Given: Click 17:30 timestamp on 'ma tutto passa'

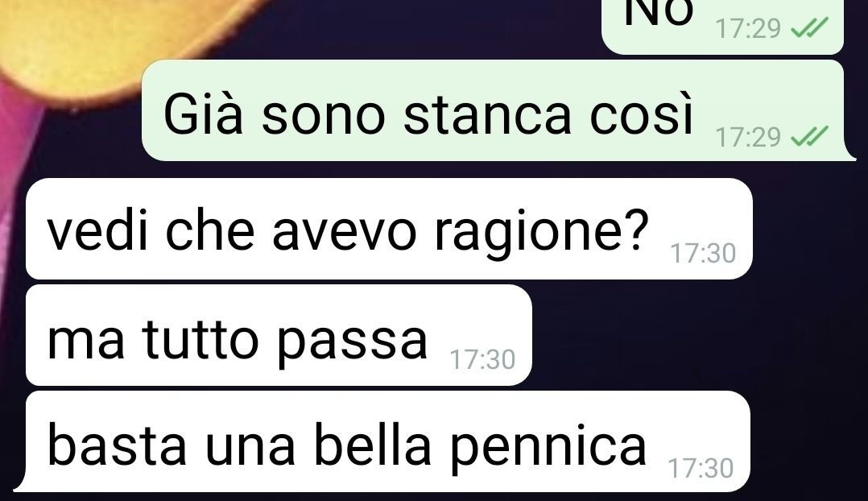Looking at the screenshot, I should click(x=482, y=360).
